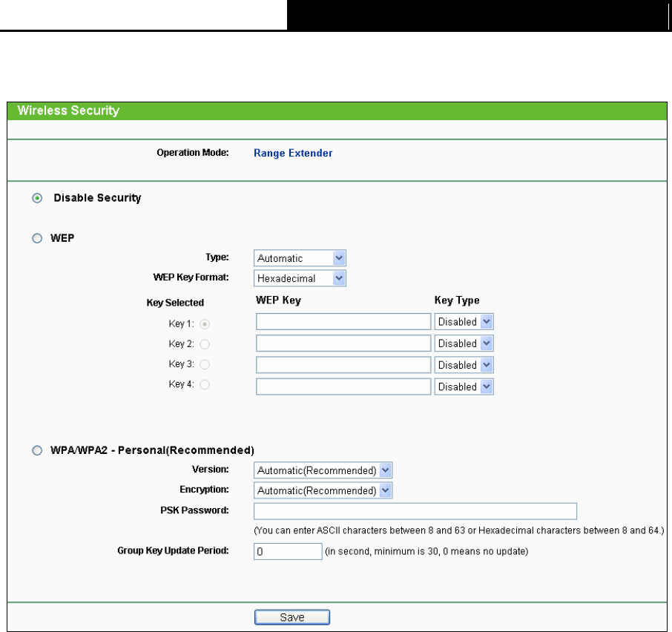Select WPA/WPA2 - Personal radio button

pos(37,450)
